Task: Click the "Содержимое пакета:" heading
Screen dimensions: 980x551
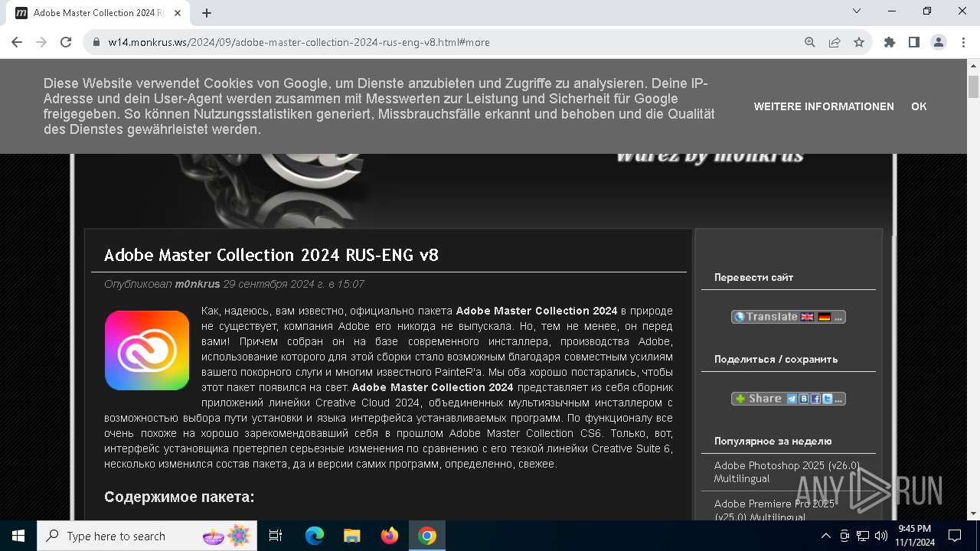Action: coord(179,497)
